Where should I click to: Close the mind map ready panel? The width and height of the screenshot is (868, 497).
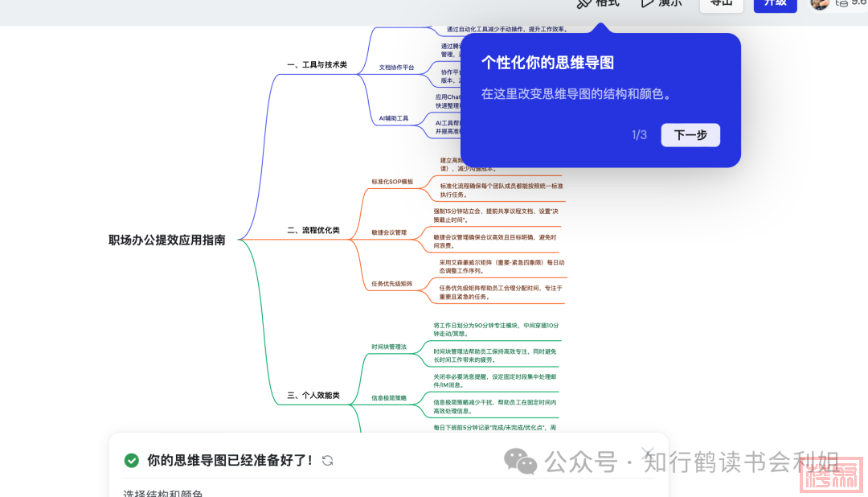pos(648,453)
